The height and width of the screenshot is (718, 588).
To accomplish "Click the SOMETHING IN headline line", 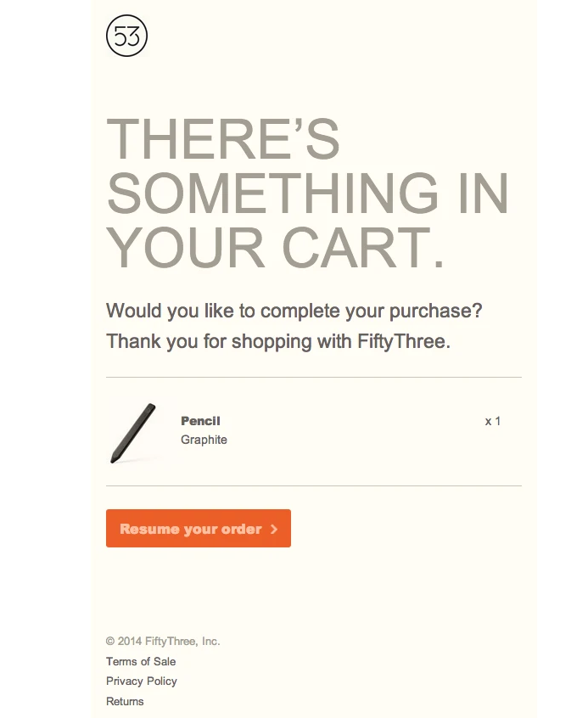I will click(x=307, y=194).
